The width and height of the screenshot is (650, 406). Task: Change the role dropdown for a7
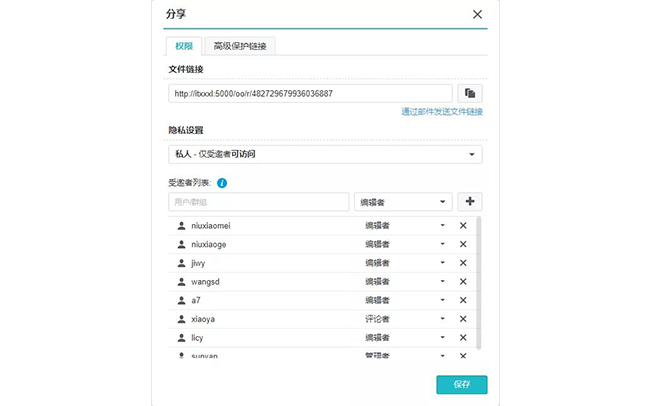(405, 300)
